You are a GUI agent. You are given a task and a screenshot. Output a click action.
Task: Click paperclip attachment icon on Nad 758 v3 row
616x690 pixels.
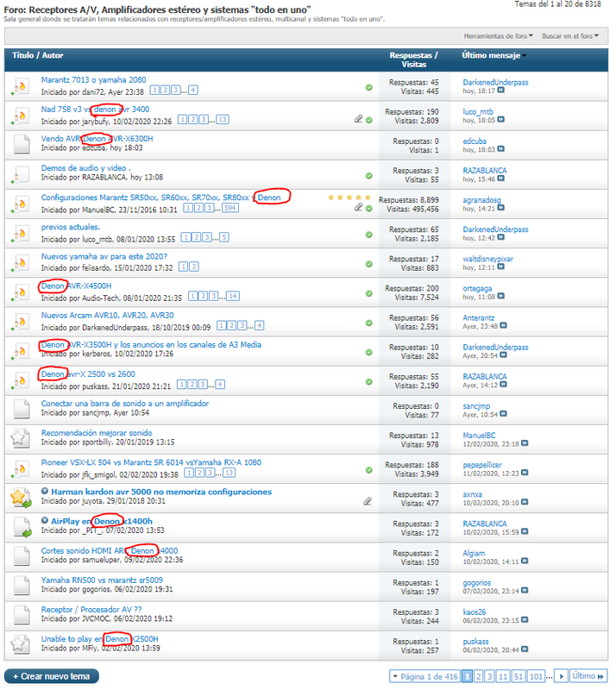coord(358,119)
